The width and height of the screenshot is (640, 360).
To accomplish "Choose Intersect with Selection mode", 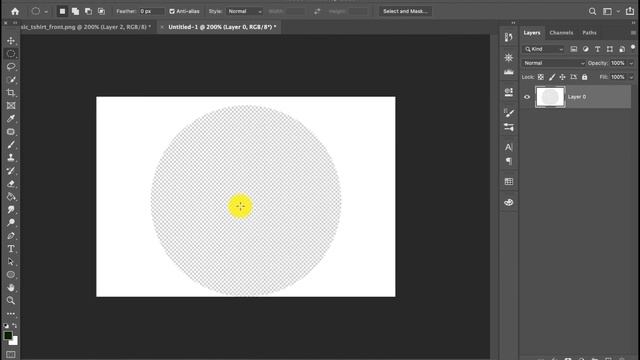I will point(101,11).
